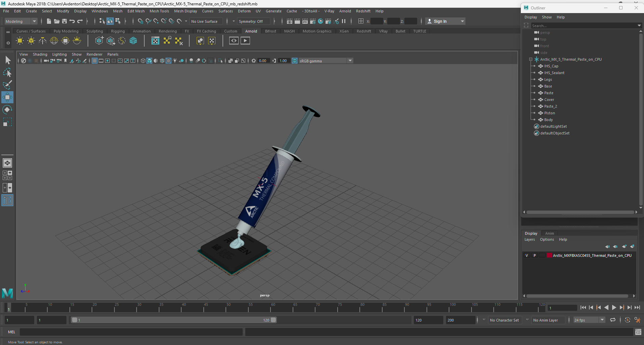Viewport: 644px width, 345px height.
Task: Choose the Paint Selection tool
Action: [7, 85]
